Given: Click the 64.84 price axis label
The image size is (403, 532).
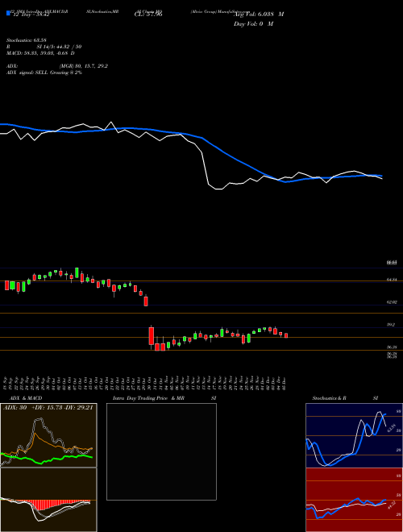Looking at the screenshot, I should [392, 280].
